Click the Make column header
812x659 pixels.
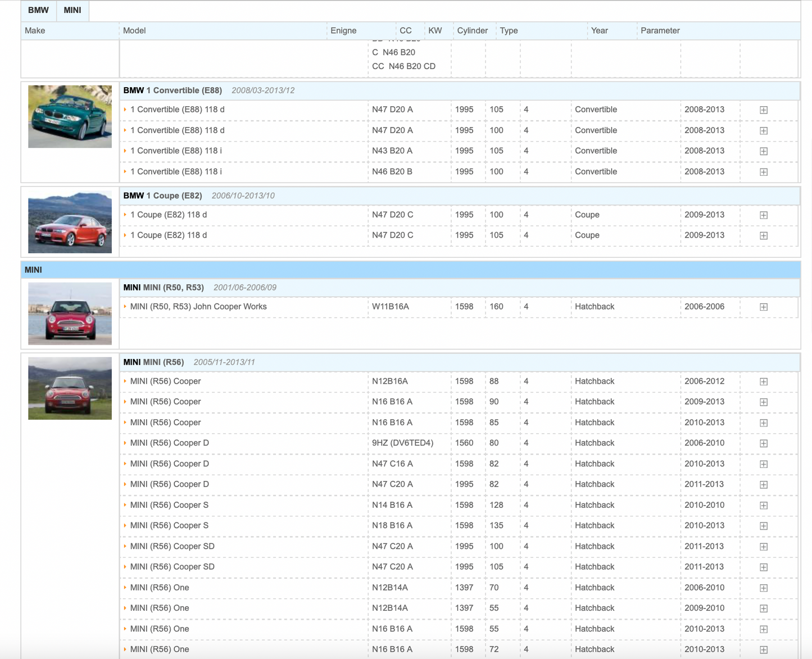(x=35, y=31)
